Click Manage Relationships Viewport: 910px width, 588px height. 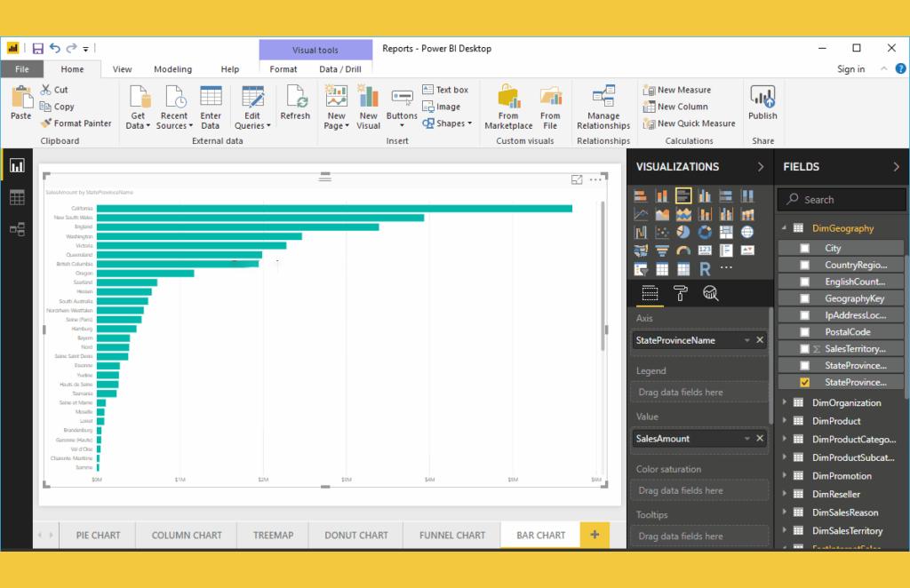click(603, 107)
